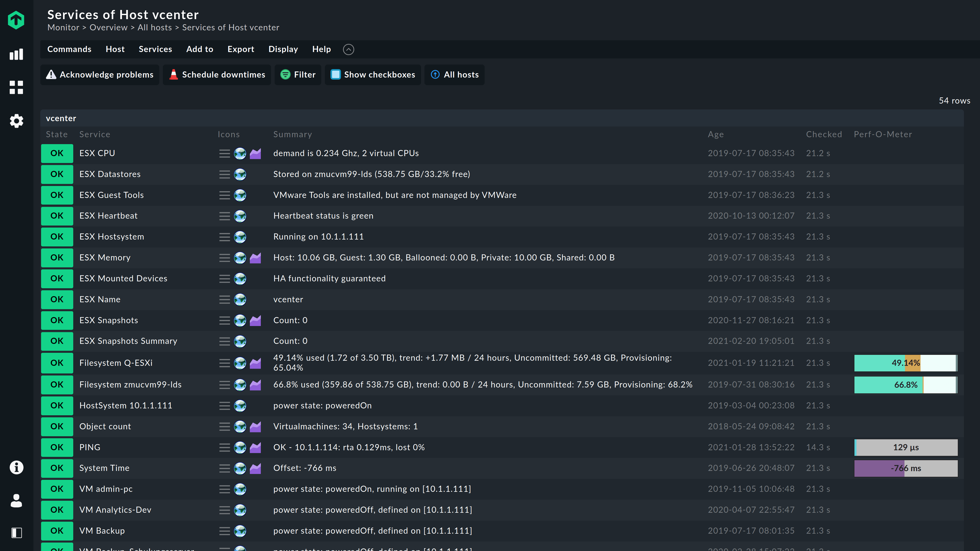980x551 pixels.
Task: Sort by the Service column header
Action: point(95,134)
